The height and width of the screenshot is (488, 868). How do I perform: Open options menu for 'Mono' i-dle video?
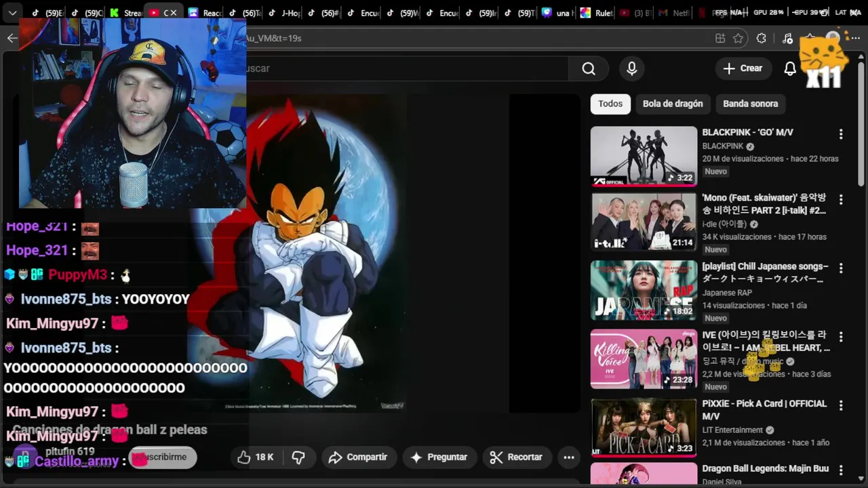[841, 200]
